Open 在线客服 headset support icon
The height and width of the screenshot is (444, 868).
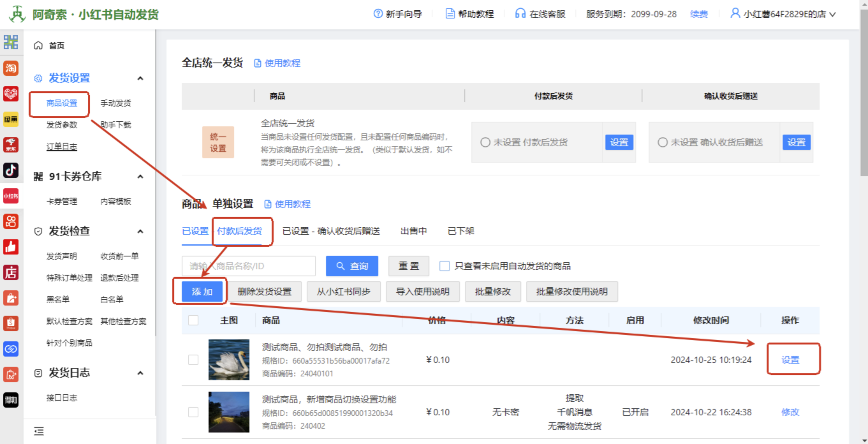520,14
